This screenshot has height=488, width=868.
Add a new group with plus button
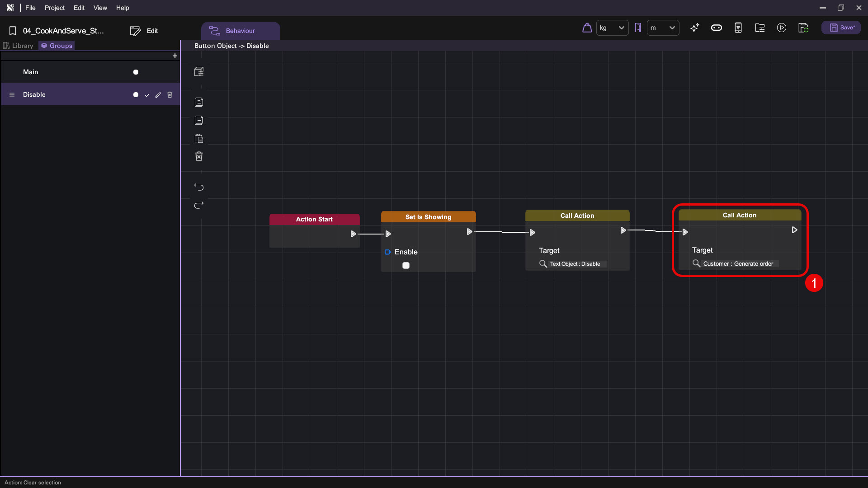click(175, 56)
